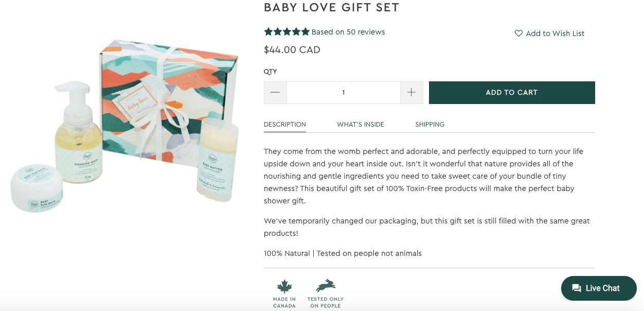
Task: Click the heart outline next to Add to Wish List
Action: click(518, 33)
